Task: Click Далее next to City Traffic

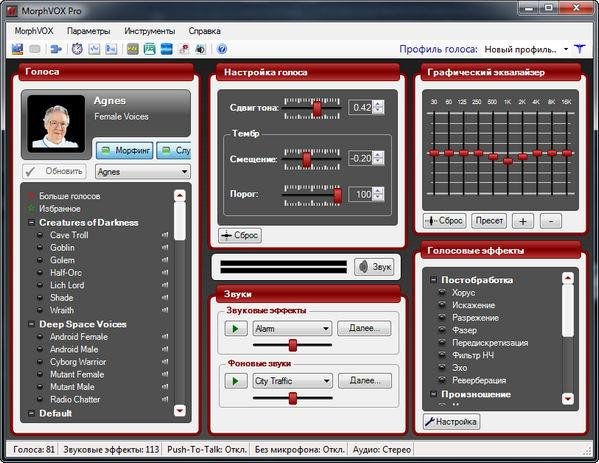Action: pyautogui.click(x=365, y=380)
